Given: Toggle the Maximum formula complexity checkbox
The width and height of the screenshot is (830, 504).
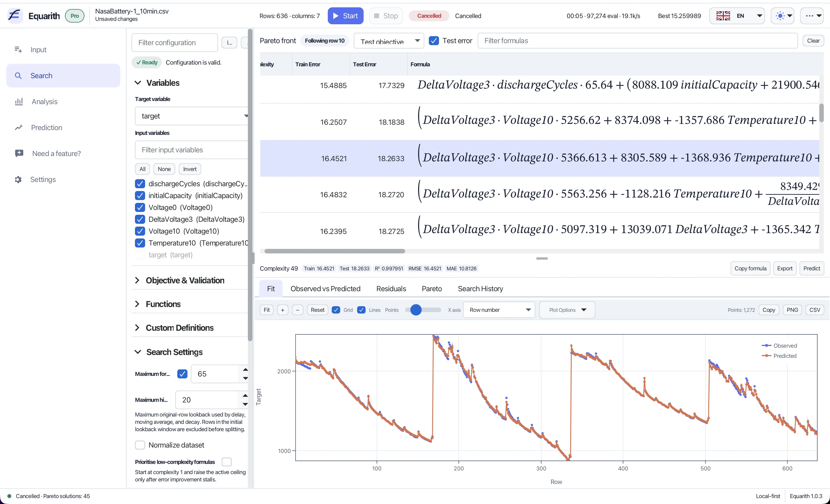Looking at the screenshot, I should pos(182,374).
